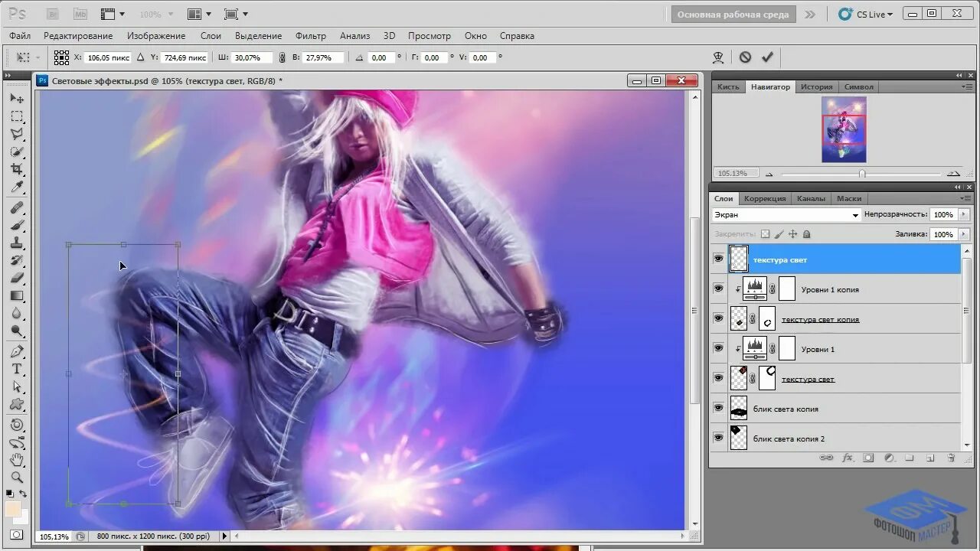
Task: Switch to the 'Коррекция' tab
Action: [765, 198]
